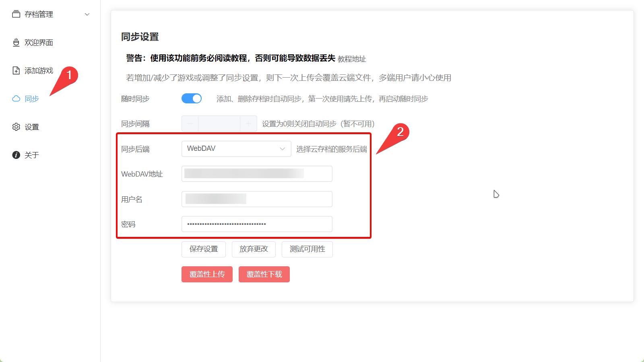Click the red 覆盖性上传 button
This screenshot has height=362, width=644.
[207, 274]
